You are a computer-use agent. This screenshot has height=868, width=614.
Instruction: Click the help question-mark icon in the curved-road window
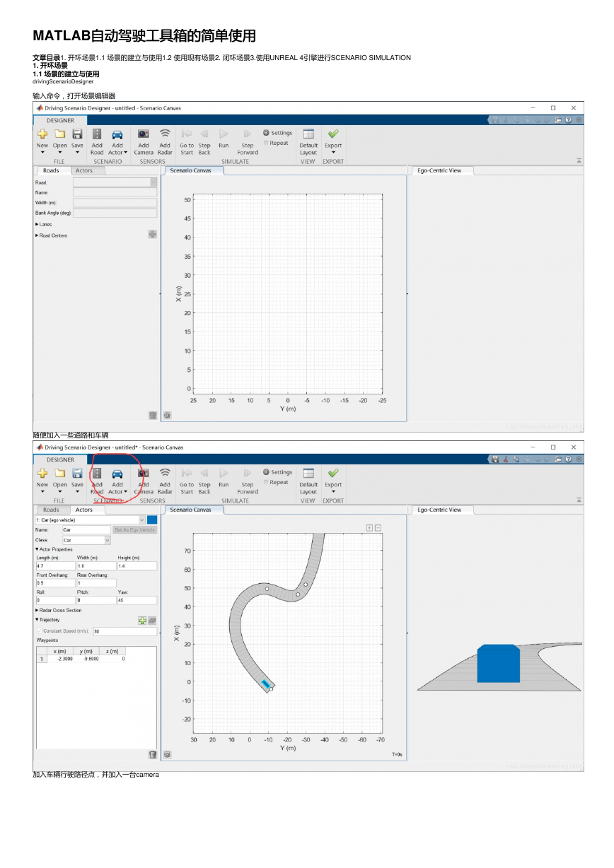click(x=569, y=459)
